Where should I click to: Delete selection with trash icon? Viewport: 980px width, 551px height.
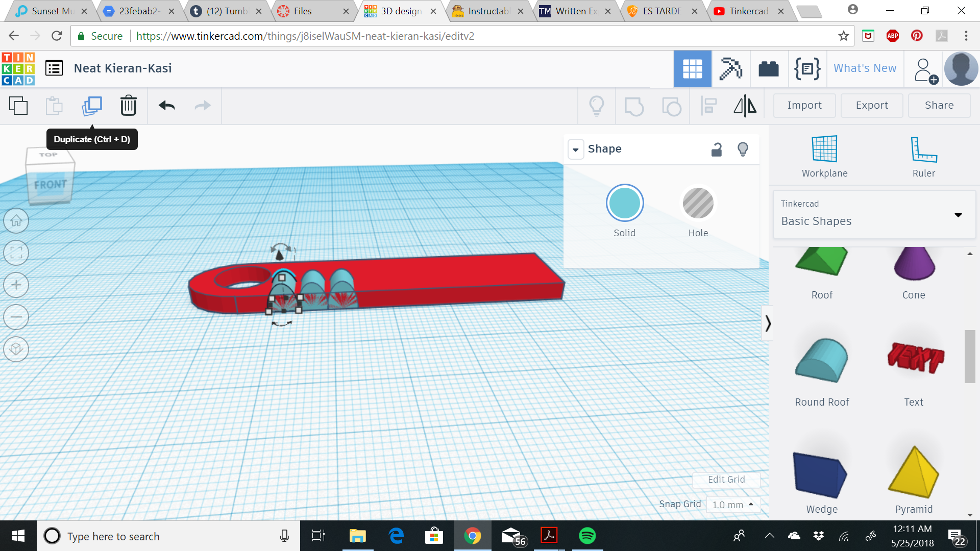129,106
